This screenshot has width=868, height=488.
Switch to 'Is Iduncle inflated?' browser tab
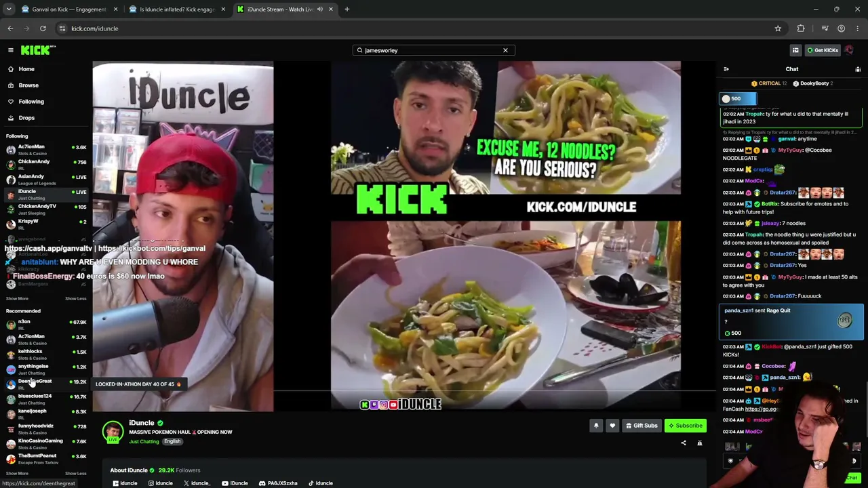(176, 9)
